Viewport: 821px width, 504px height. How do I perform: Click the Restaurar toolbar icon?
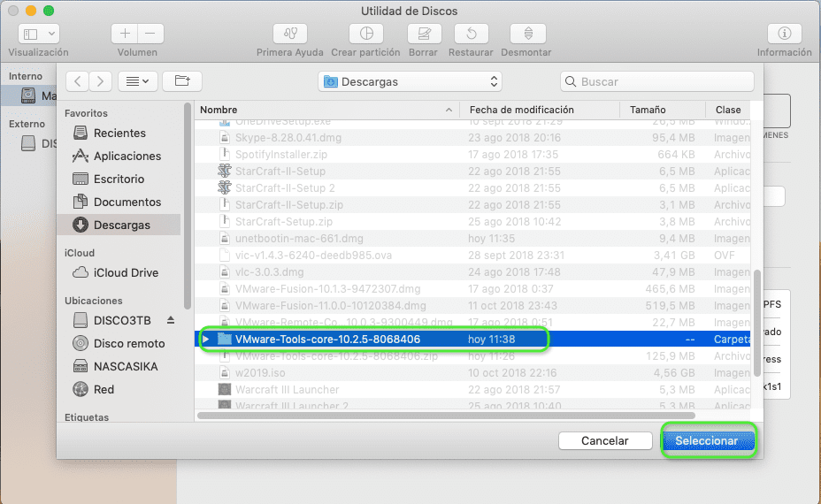472,34
